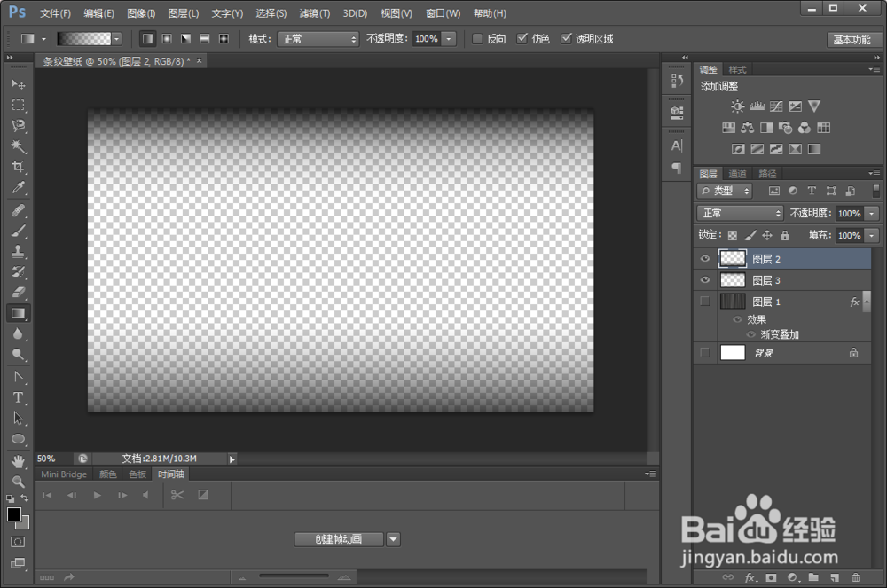Toggle the Transparency (透明区域) checkbox

566,38
